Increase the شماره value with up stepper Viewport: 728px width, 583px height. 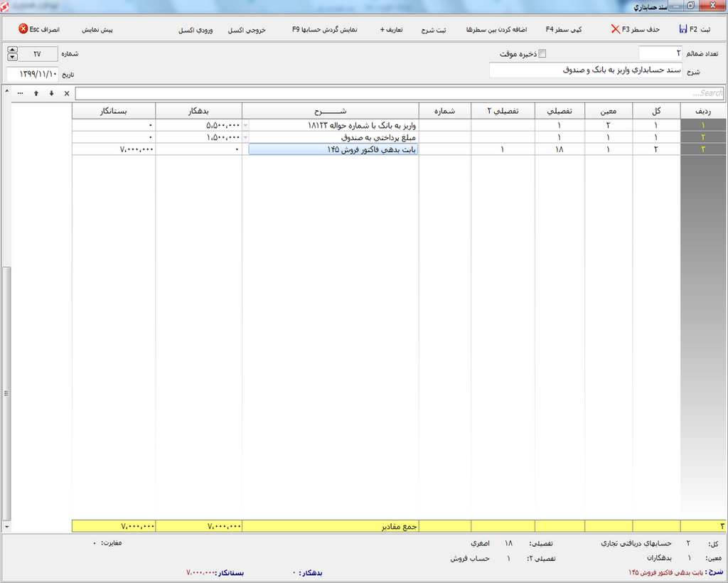(x=13, y=50)
